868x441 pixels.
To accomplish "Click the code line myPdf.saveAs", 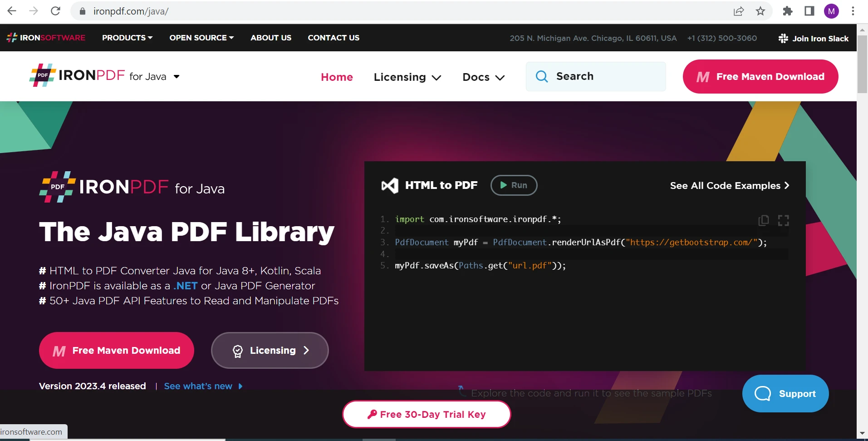I will [481, 266].
